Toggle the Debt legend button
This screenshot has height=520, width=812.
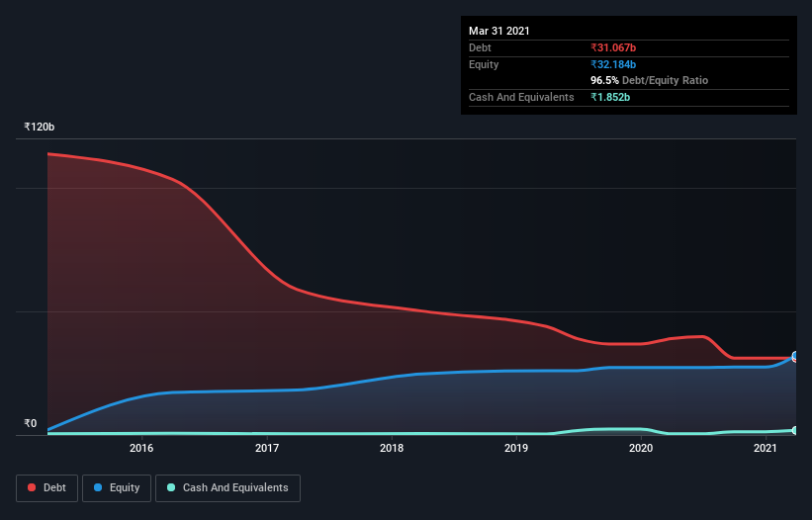[47, 488]
